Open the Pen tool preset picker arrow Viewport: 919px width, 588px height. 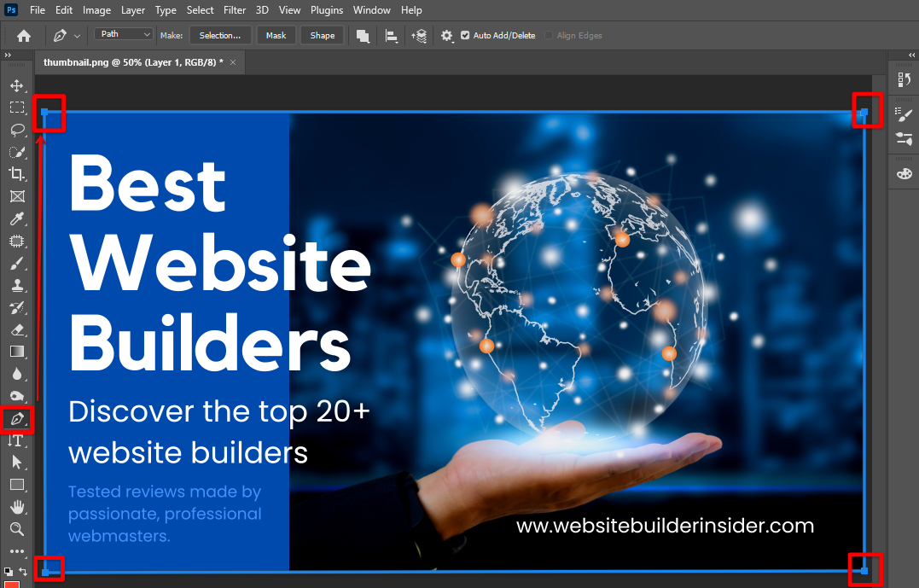pos(77,37)
